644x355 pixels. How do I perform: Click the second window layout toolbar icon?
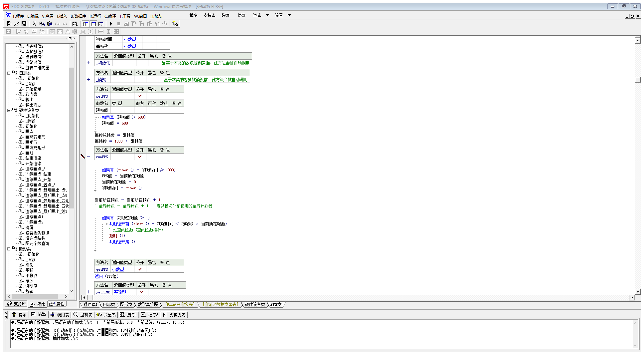pos(93,24)
